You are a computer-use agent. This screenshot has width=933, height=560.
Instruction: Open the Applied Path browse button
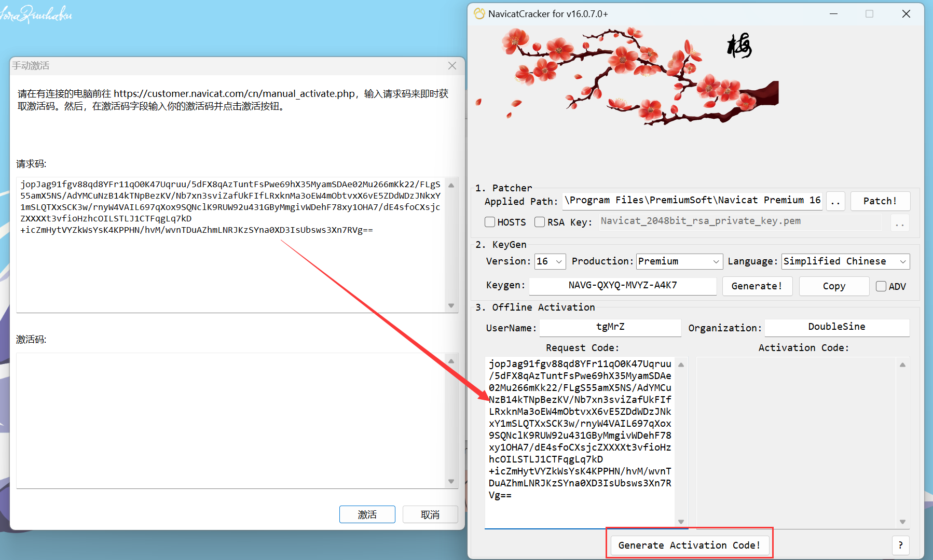click(x=835, y=201)
